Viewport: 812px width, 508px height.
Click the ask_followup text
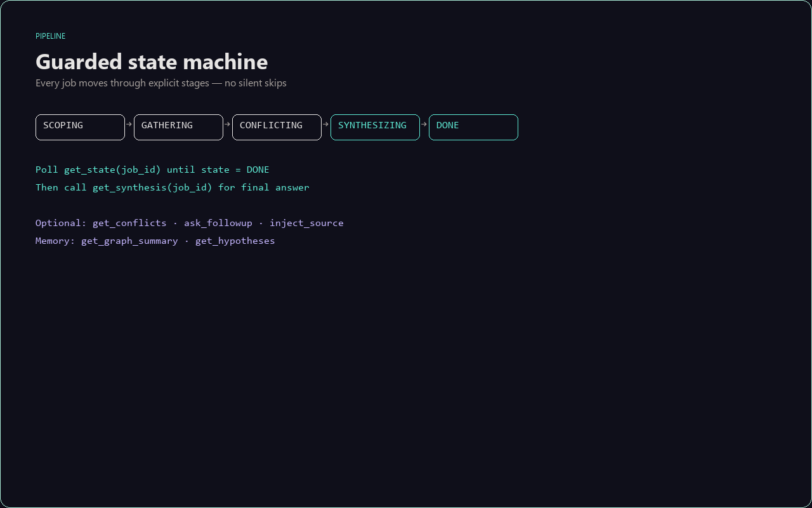point(218,223)
